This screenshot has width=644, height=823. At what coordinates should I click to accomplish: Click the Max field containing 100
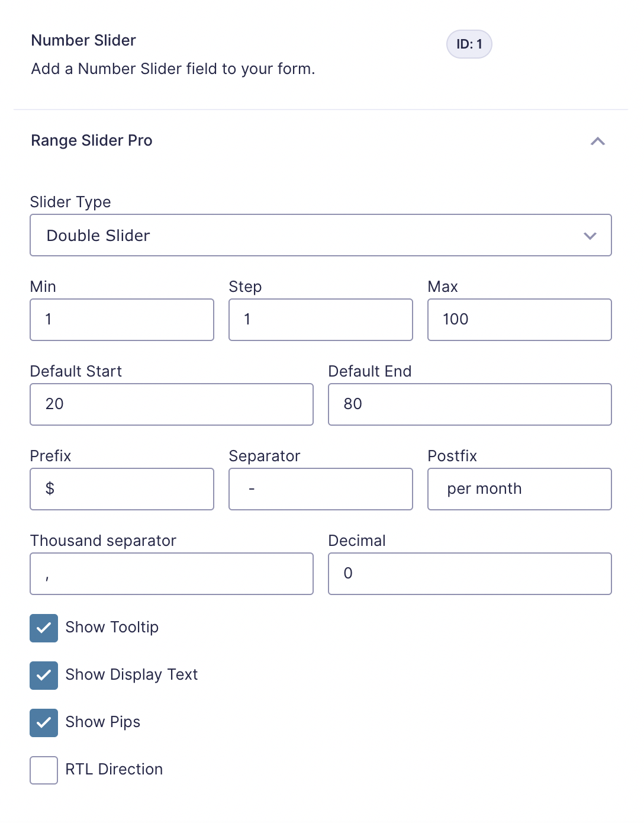520,320
